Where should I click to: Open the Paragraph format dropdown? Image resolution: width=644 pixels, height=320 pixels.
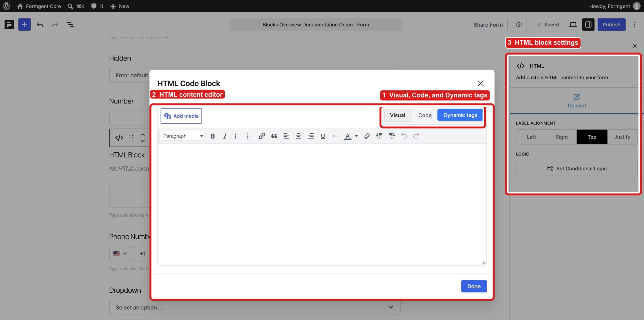[183, 136]
